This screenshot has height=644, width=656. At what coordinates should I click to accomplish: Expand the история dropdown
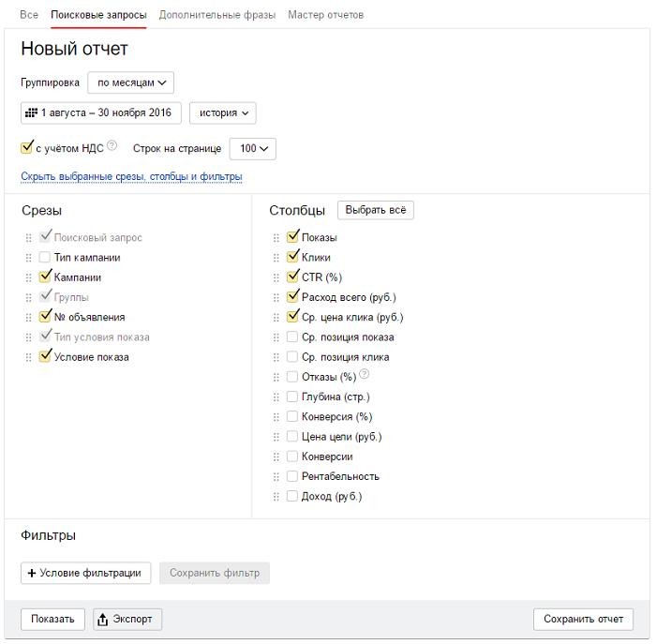click(223, 113)
